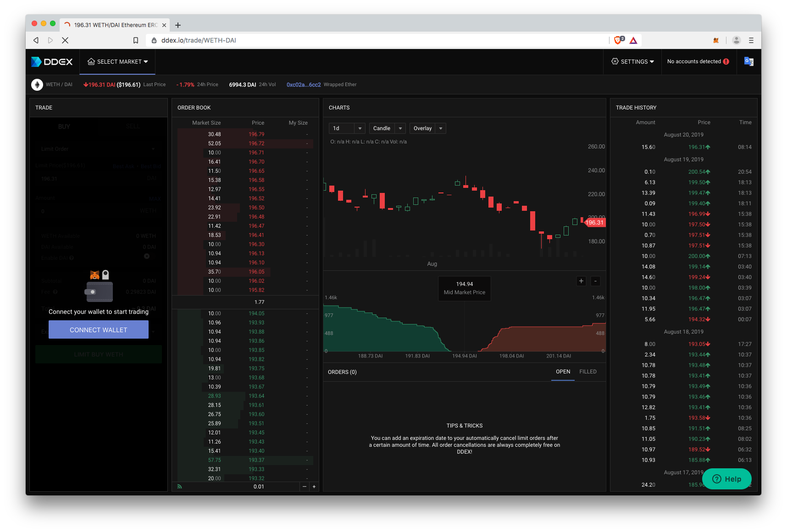
Task: Click the 196.31 current price chart label
Action: [594, 223]
